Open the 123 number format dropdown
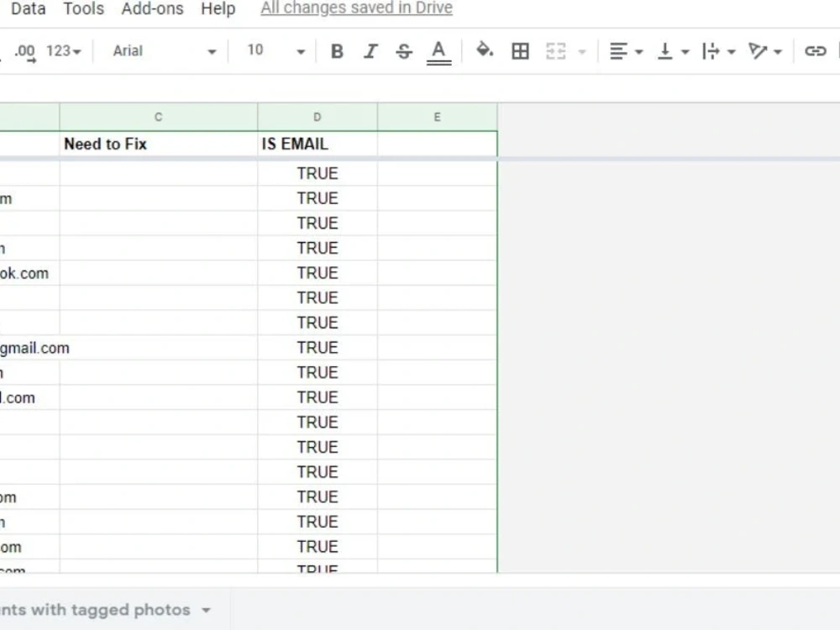840x630 pixels. (x=63, y=51)
